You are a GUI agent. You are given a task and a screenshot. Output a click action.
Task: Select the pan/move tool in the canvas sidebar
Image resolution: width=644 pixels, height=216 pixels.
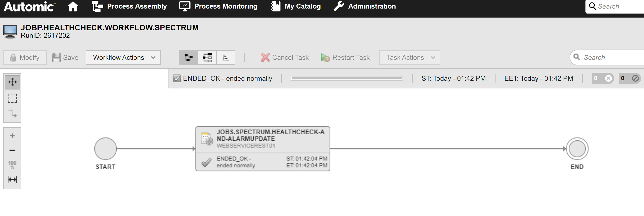tap(12, 82)
